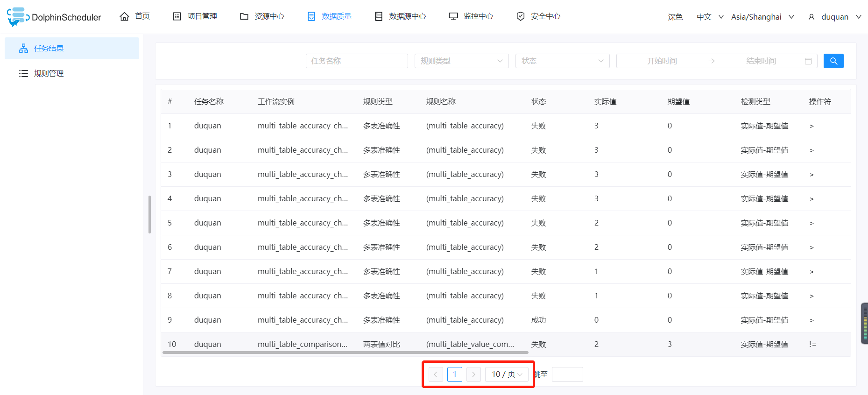Click the calendar icon in date range
The image size is (868, 395).
(808, 61)
